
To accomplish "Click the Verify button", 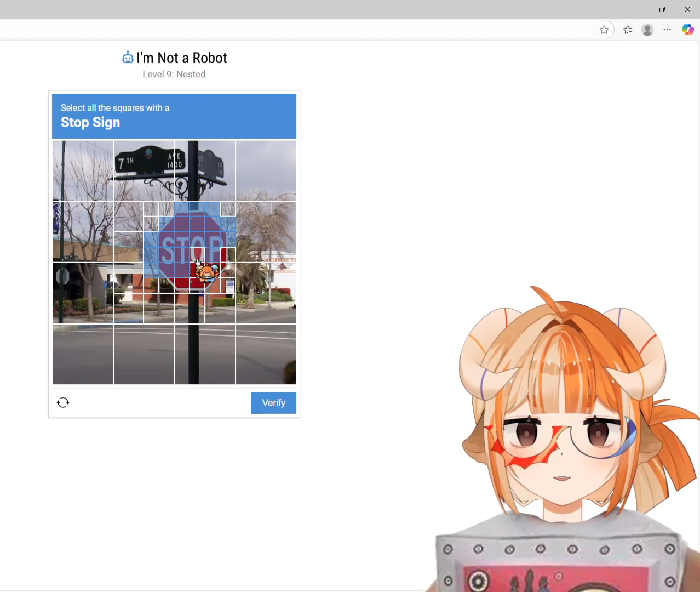I will point(273,403).
